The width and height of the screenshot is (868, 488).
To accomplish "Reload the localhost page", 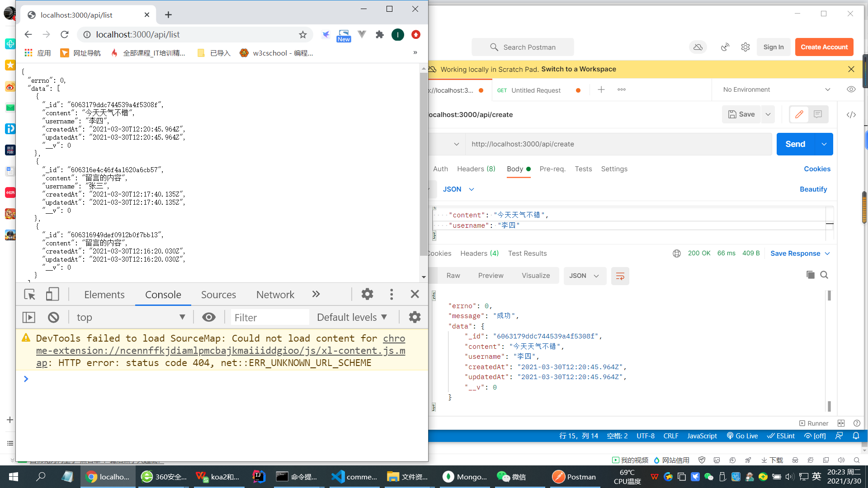I will click(x=65, y=34).
